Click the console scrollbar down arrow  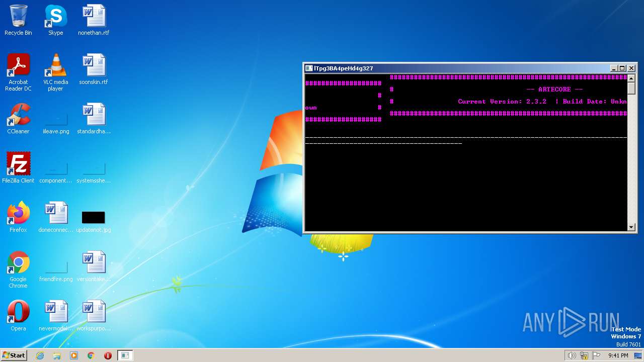[x=631, y=227]
